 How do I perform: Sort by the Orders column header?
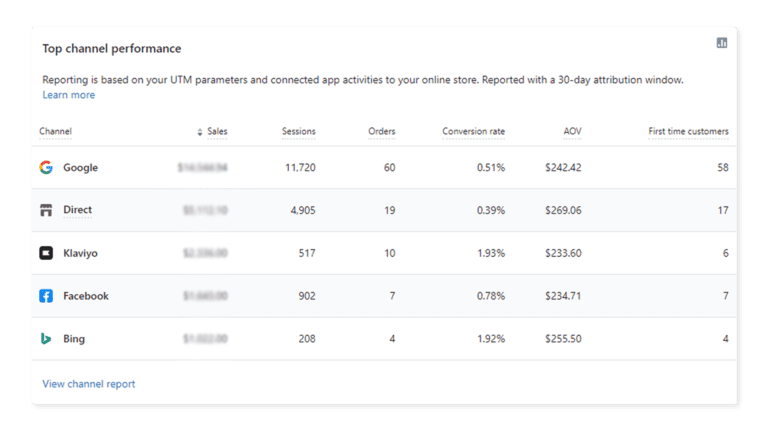click(381, 131)
